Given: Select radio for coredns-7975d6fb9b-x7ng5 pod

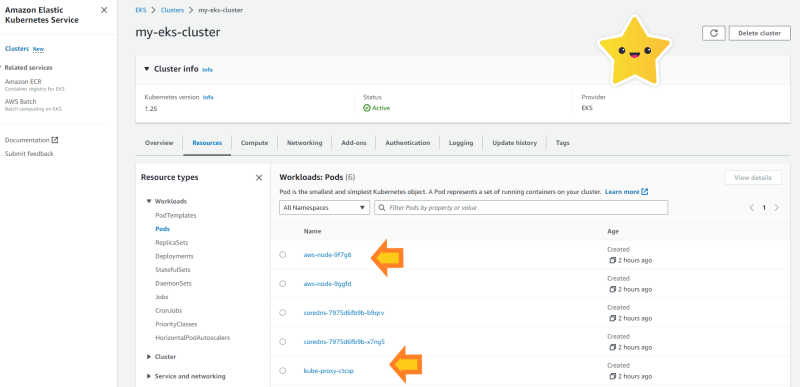Looking at the screenshot, I should tap(283, 342).
